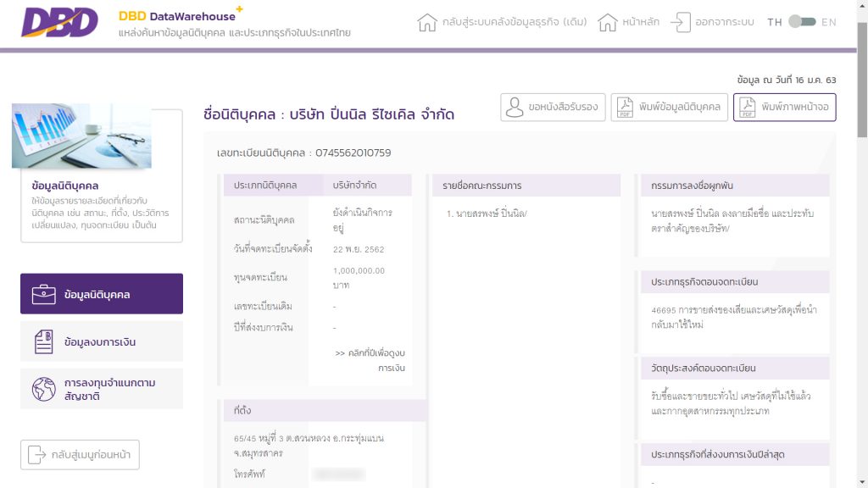Click the EN language label
Screen dimensions: 868x488
[x=829, y=22]
